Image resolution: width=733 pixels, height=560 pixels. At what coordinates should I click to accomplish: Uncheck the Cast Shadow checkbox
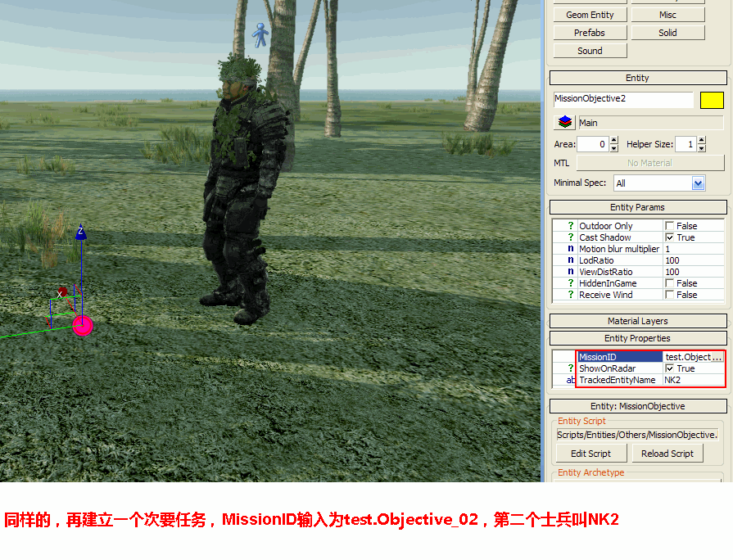669,237
